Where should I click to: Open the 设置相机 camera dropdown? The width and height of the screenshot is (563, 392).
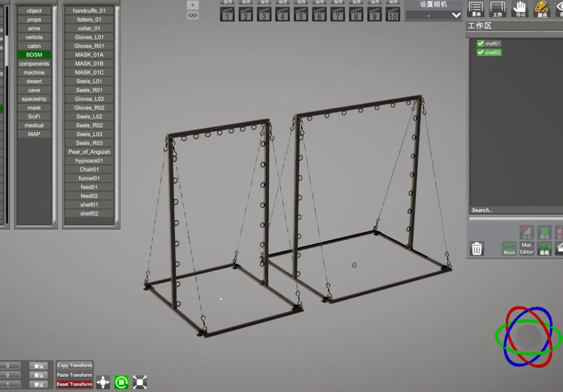coord(433,15)
